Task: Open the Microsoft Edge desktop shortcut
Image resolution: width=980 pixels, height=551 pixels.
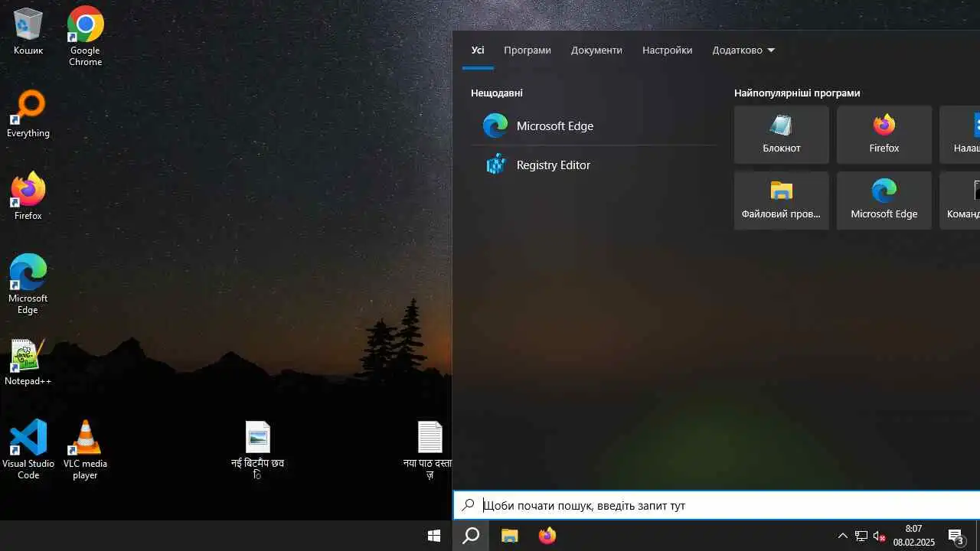Action: click(x=28, y=285)
